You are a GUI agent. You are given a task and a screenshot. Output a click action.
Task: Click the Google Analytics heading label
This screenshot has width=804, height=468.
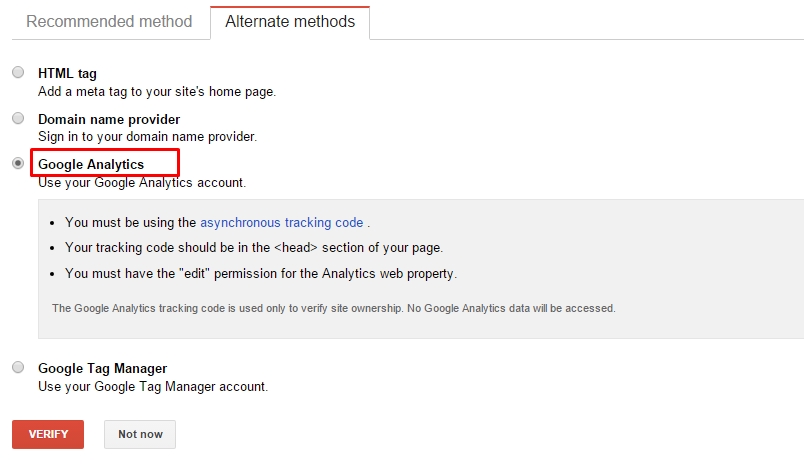click(91, 165)
